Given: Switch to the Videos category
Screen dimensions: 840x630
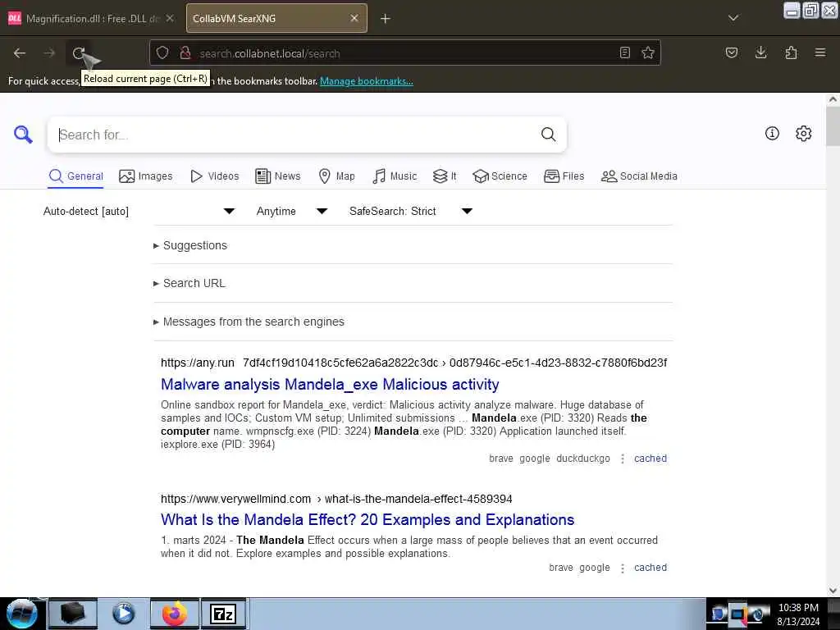Looking at the screenshot, I should (x=215, y=176).
